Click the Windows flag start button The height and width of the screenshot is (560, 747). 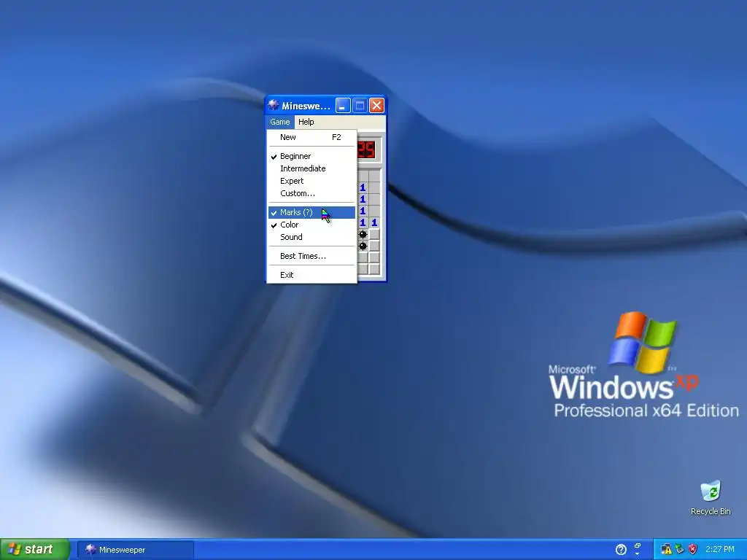(x=34, y=550)
